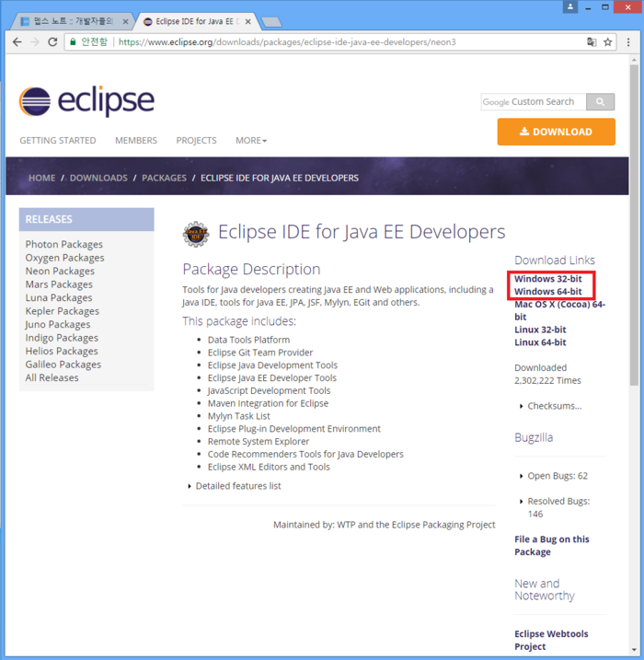Open Indigo Packages release link

[x=62, y=338]
